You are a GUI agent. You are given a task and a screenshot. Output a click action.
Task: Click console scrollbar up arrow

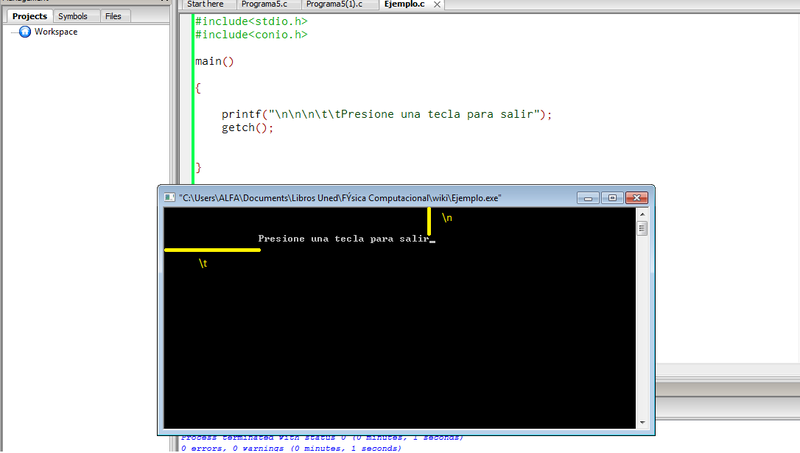pyautogui.click(x=642, y=214)
